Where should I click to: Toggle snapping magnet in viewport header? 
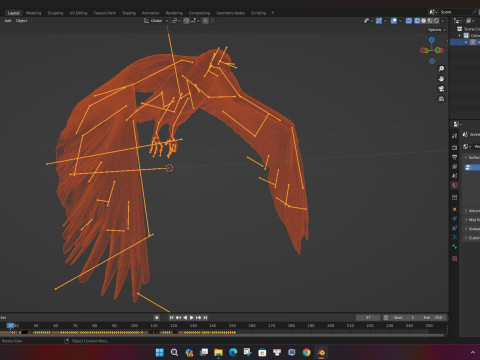[x=186, y=21]
